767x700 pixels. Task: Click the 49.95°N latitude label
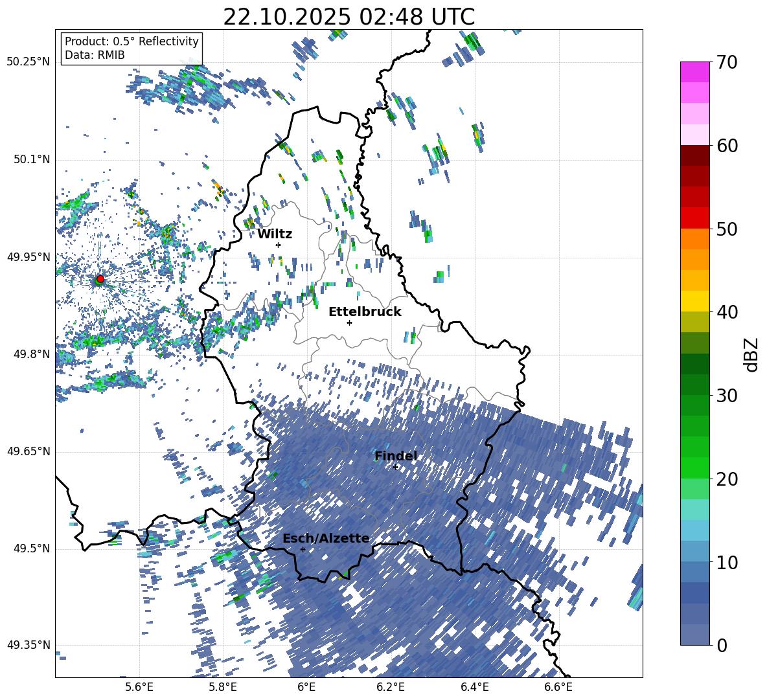[x=29, y=257]
